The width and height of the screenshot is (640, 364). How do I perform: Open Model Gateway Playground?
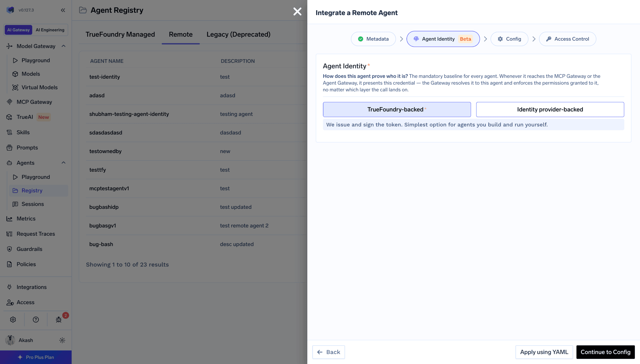pos(36,60)
